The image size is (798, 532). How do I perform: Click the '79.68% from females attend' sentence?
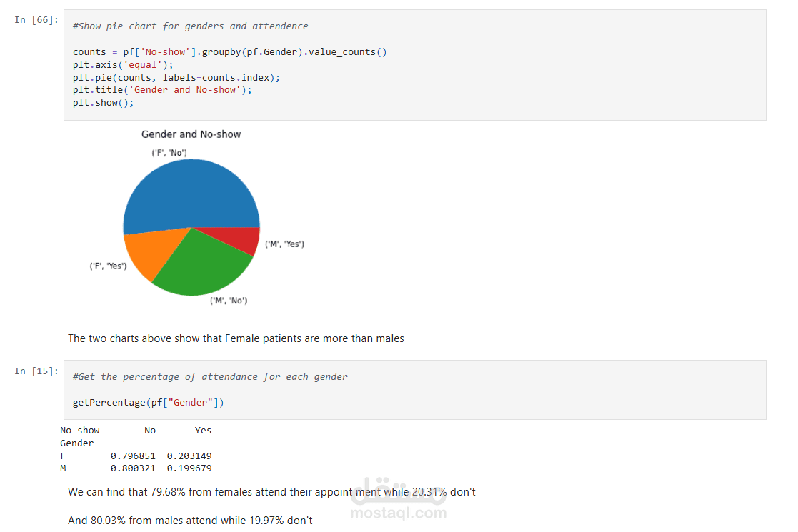271,492
